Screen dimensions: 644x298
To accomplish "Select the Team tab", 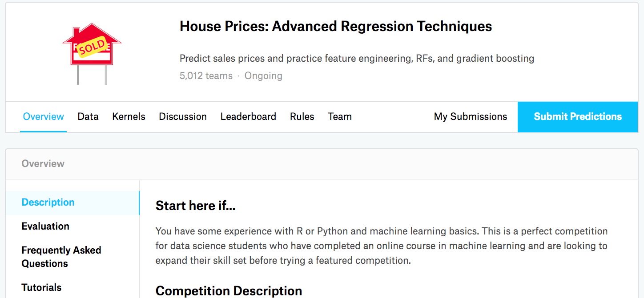I will point(340,117).
